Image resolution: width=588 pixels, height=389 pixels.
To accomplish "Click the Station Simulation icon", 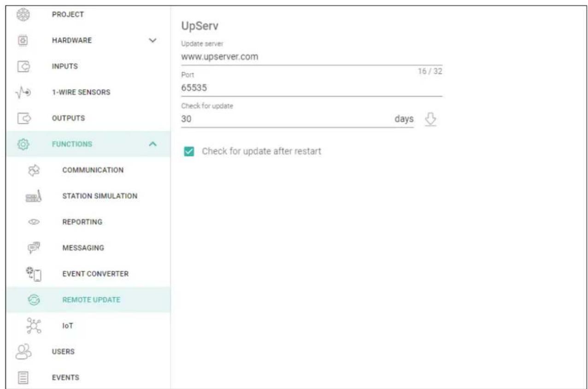I will pos(34,196).
